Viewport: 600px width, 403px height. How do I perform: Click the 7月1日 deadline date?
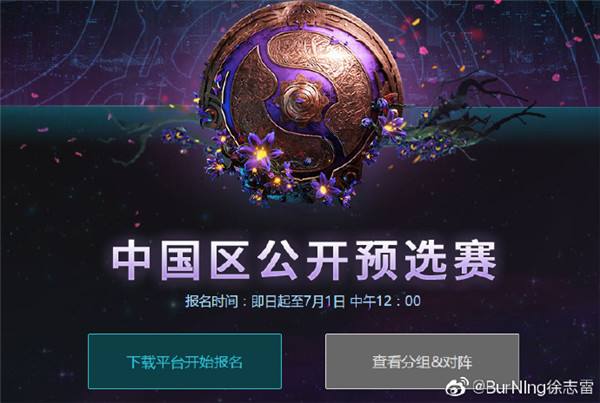tap(324, 301)
